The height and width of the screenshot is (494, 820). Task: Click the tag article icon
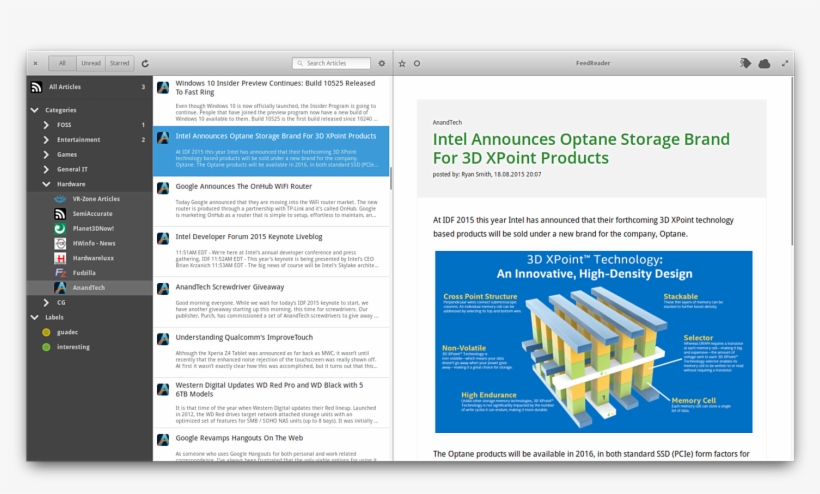[745, 63]
